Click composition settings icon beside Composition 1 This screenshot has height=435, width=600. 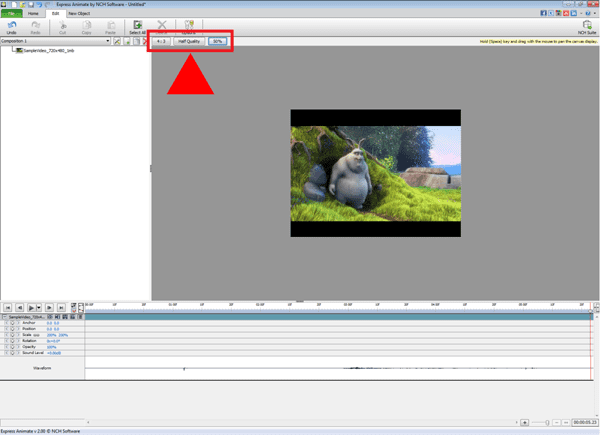click(x=117, y=41)
